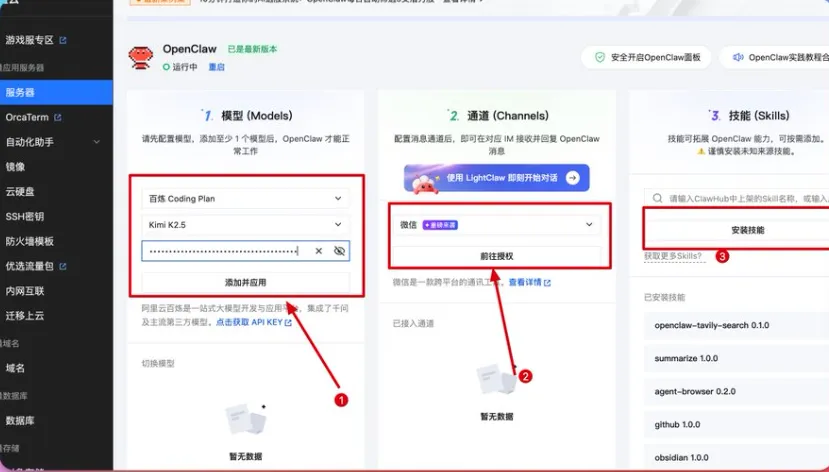Viewport: 829px width, 472px height.
Task: Click arrow circle icon on LightClaw banner
Action: (x=573, y=178)
